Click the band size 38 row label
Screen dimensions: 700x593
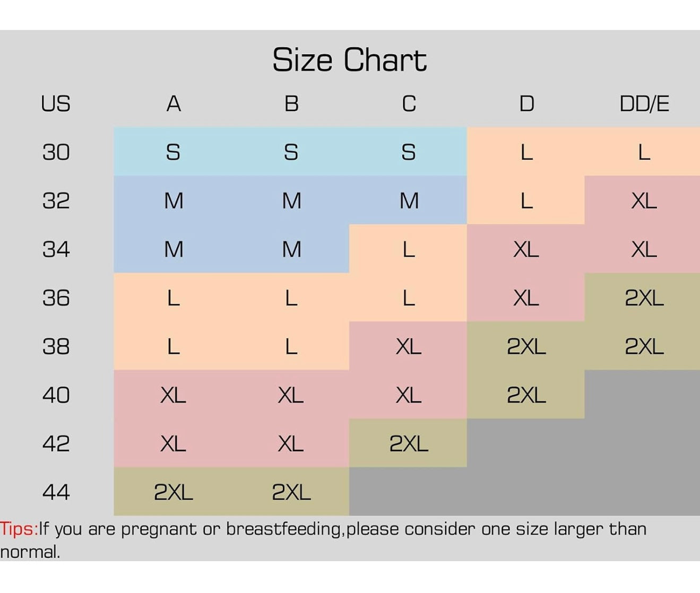click(x=56, y=346)
